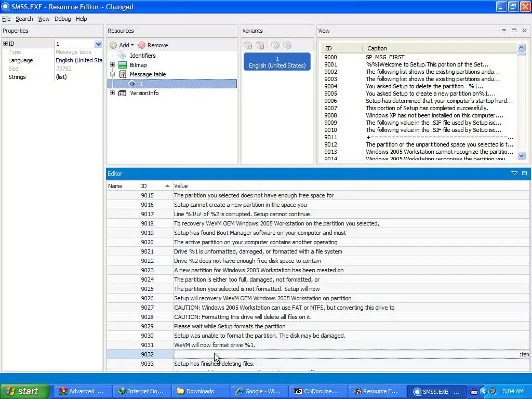
Task: Click the Identifiers tag icon
Action: [123, 56]
